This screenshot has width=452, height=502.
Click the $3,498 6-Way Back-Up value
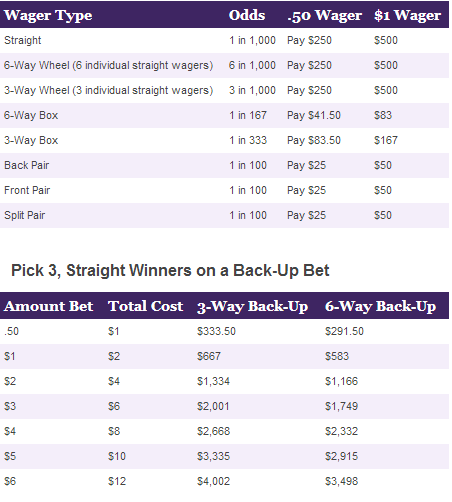pyautogui.click(x=342, y=481)
